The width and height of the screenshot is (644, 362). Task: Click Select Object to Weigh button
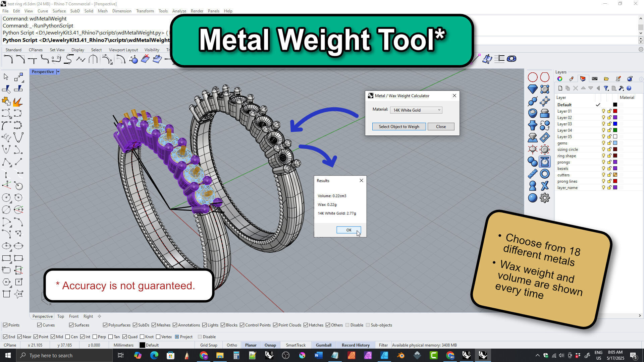(399, 126)
